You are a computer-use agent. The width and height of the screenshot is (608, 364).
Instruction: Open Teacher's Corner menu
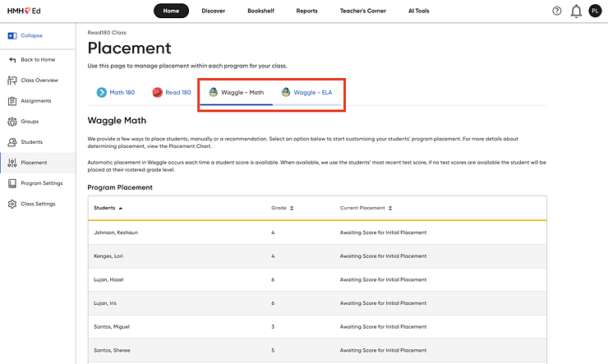363,11
